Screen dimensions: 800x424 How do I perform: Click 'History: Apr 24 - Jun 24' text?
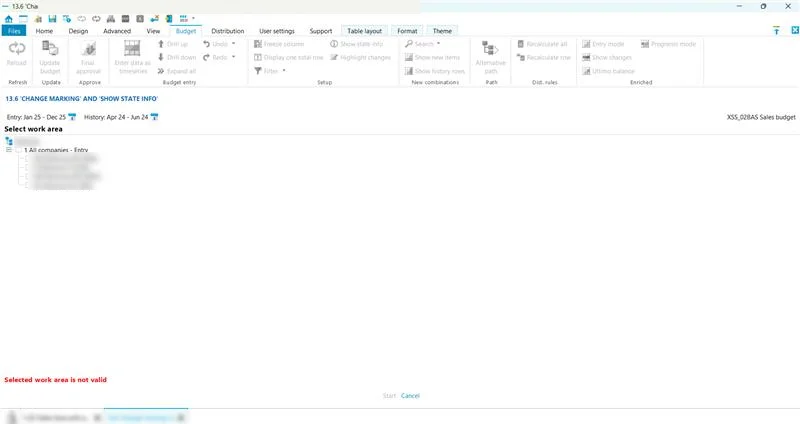click(116, 117)
